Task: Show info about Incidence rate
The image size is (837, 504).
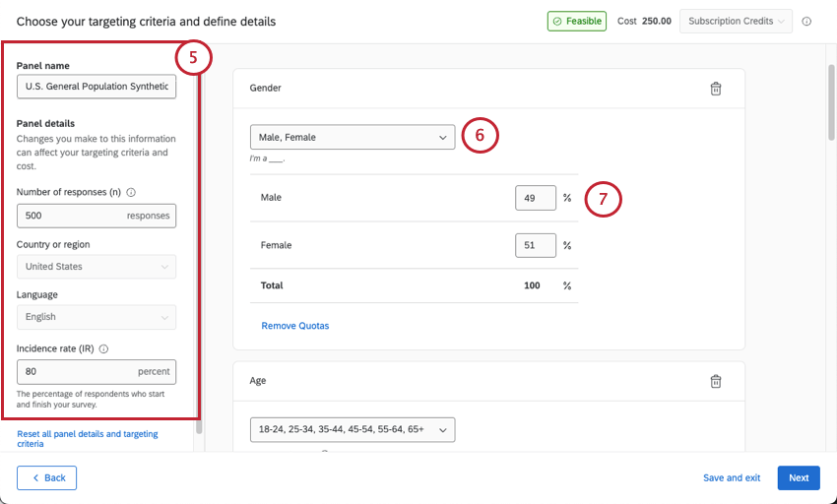Action: pyautogui.click(x=103, y=348)
